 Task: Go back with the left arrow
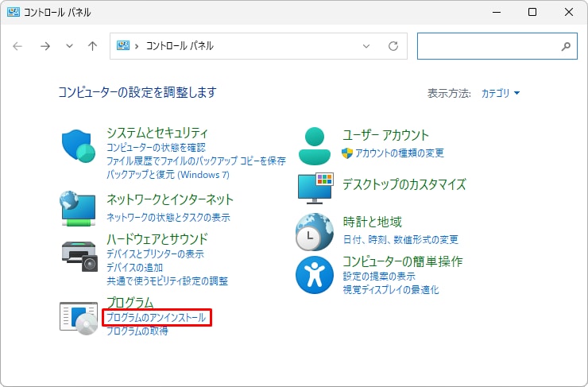point(17,46)
